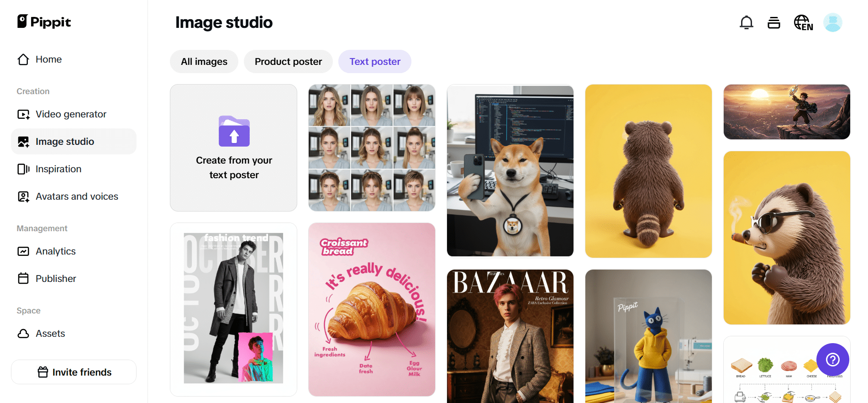
Task: Click the Image studio page heading
Action: pos(224,22)
